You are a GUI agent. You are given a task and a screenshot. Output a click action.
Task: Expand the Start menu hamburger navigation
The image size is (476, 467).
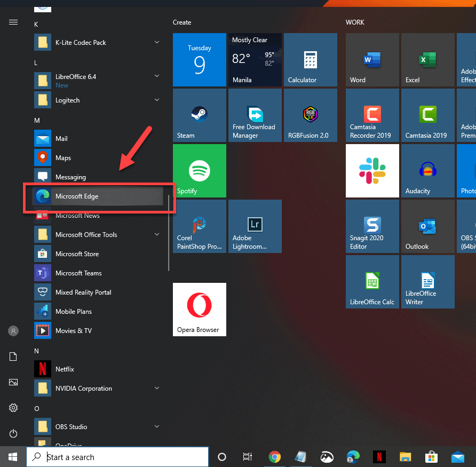pyautogui.click(x=13, y=22)
